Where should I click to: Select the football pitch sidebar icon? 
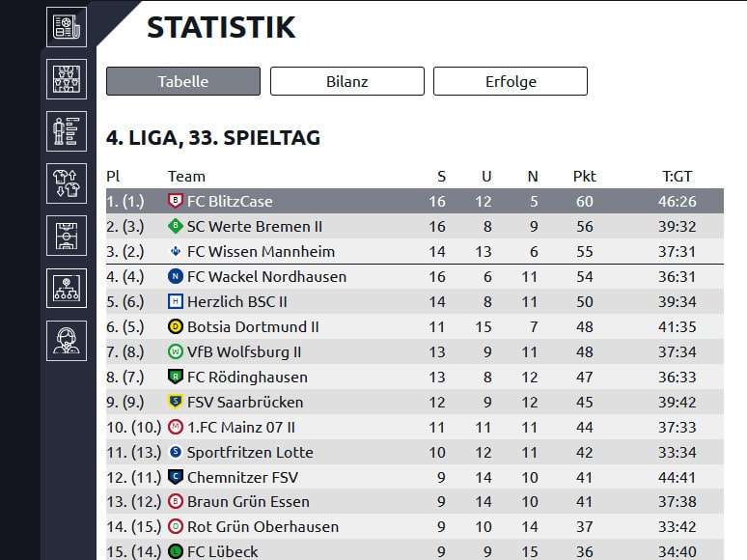tap(67, 236)
